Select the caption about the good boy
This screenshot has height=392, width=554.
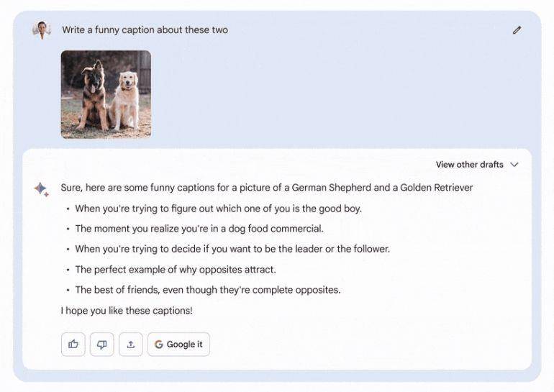click(x=218, y=209)
